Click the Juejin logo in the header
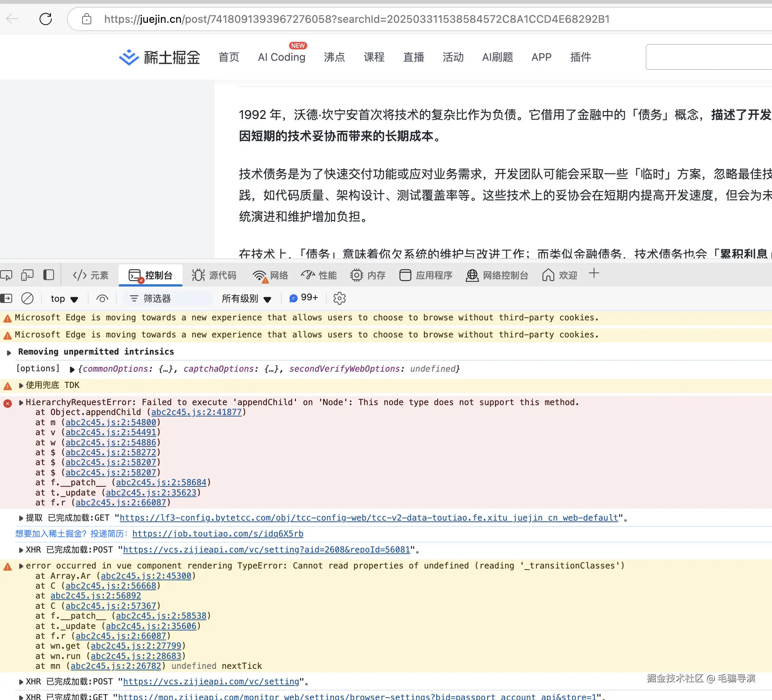The height and width of the screenshot is (700, 772). 159,57
